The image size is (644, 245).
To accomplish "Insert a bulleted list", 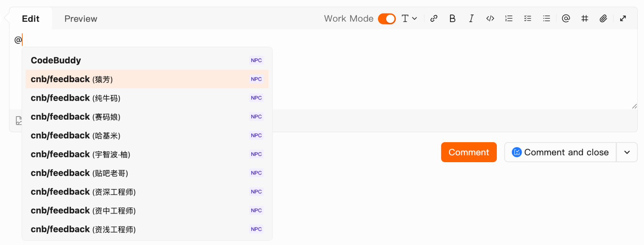I will point(546,19).
